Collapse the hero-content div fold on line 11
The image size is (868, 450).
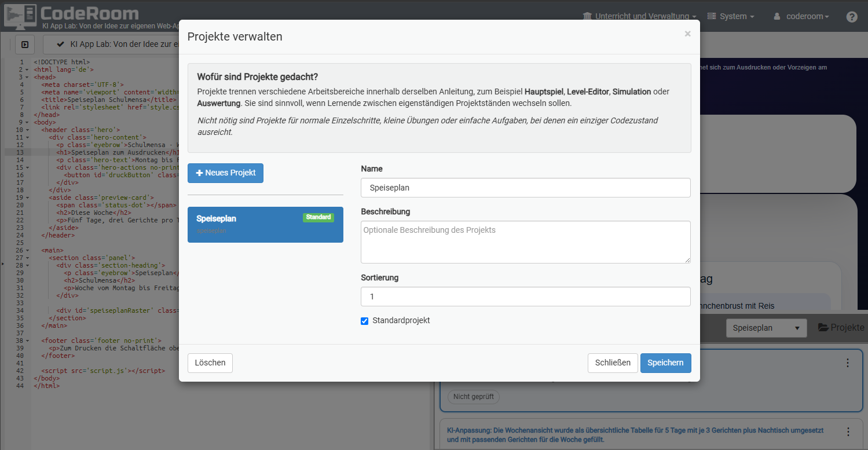27,137
